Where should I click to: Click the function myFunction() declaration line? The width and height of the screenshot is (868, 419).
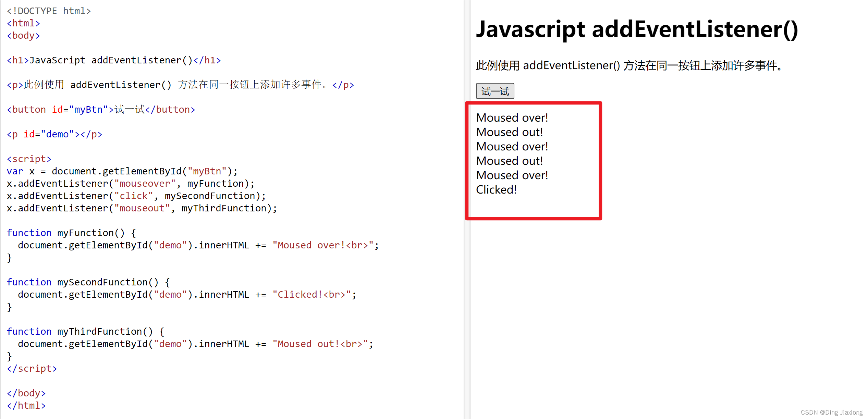pos(72,233)
